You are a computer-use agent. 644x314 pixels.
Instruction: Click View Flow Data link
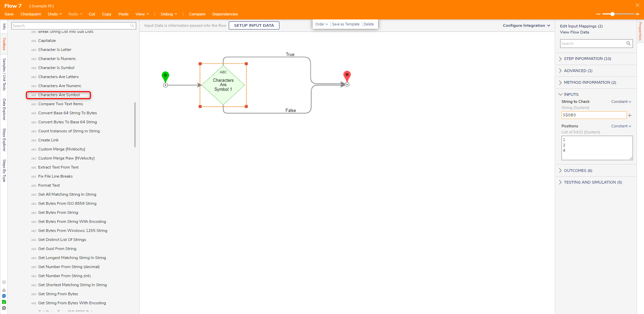click(574, 32)
